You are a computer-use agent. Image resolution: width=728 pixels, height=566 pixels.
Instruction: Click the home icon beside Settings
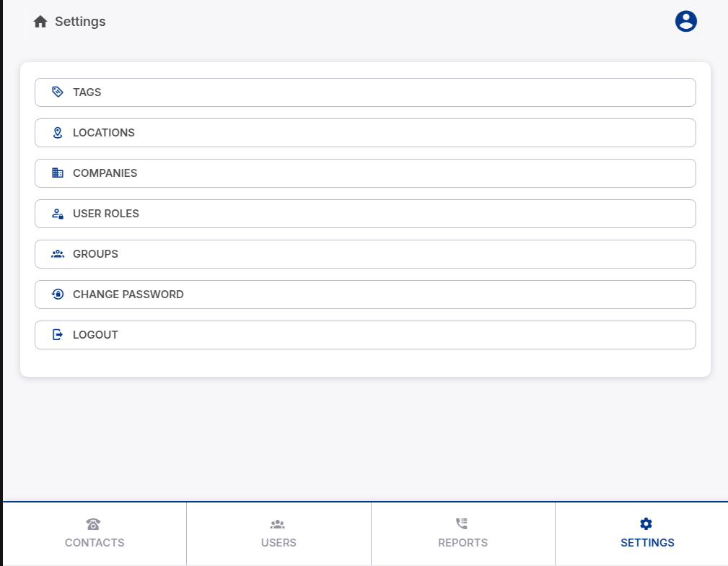tap(40, 22)
